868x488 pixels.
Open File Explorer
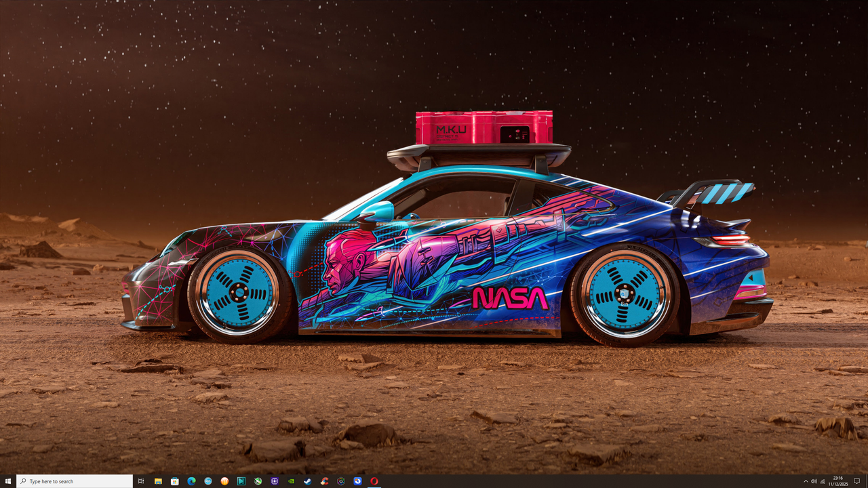tap(157, 481)
